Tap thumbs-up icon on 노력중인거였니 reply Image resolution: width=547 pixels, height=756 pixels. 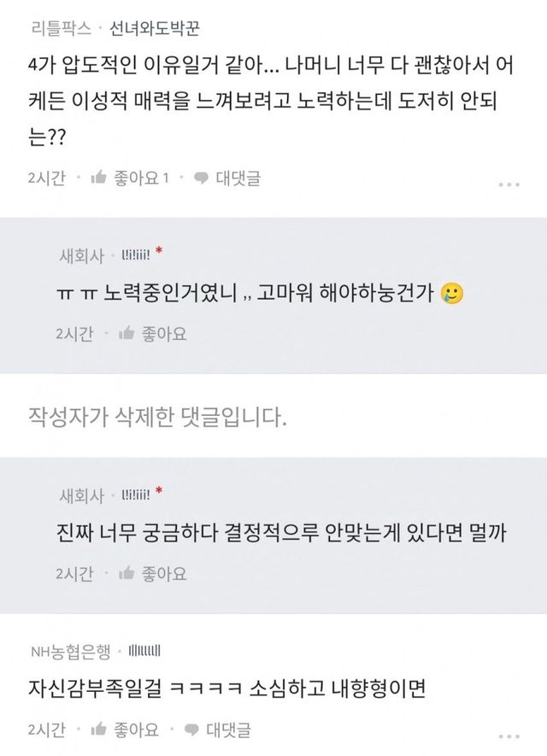tap(126, 333)
